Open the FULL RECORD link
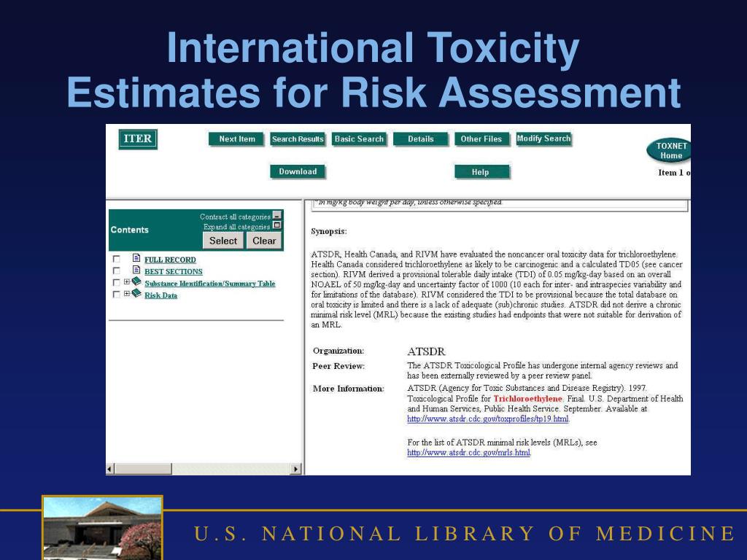Viewport: 747px width, 560px height. tap(170, 260)
